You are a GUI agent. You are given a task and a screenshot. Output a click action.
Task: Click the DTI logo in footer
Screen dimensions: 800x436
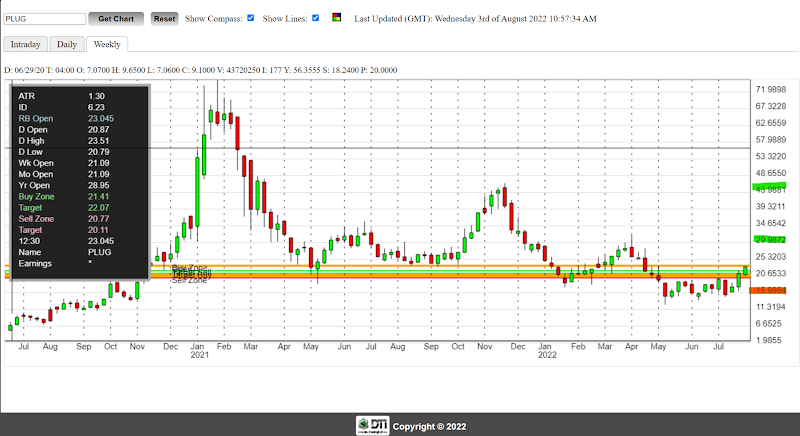[x=373, y=425]
